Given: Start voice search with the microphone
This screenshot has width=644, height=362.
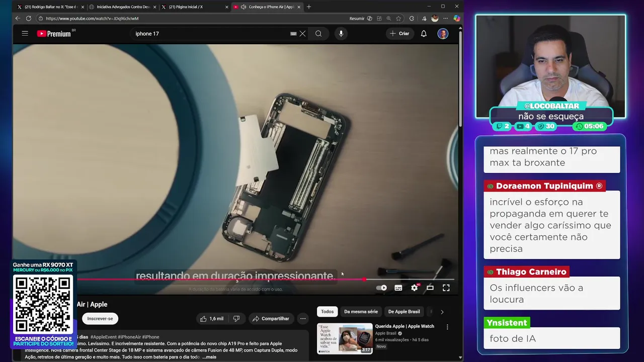Looking at the screenshot, I should (341, 34).
